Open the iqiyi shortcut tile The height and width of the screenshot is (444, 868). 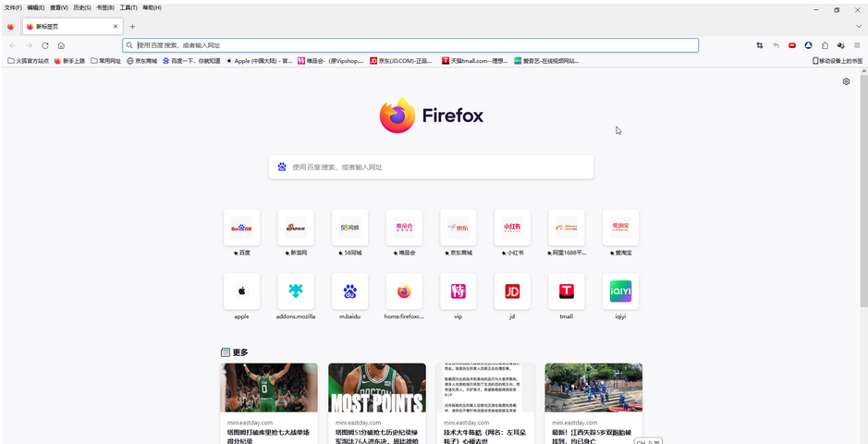(620, 291)
